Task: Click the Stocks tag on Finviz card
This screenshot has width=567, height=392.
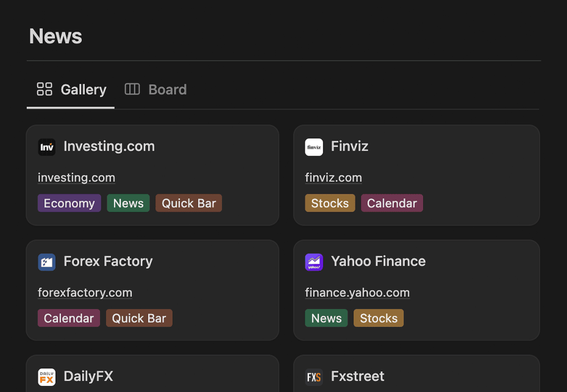Action: click(330, 203)
